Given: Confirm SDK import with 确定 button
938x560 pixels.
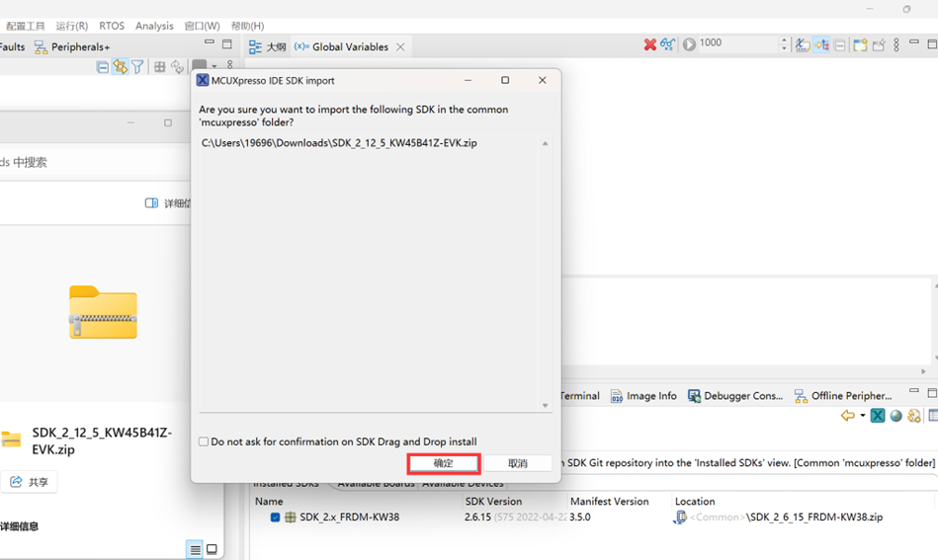Looking at the screenshot, I should pos(443,463).
